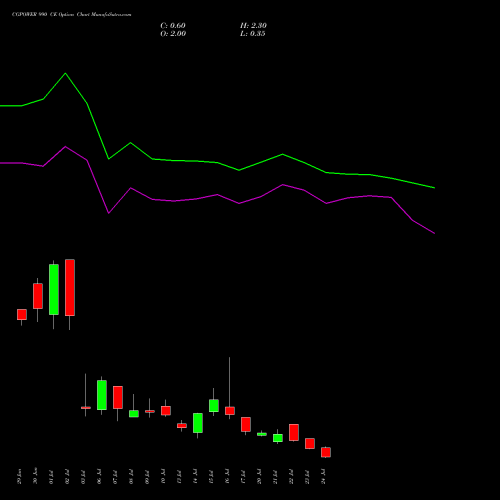Select the high value H: 2.30
Image resolution: width=500 pixels, height=500 pixels.
(253, 26)
